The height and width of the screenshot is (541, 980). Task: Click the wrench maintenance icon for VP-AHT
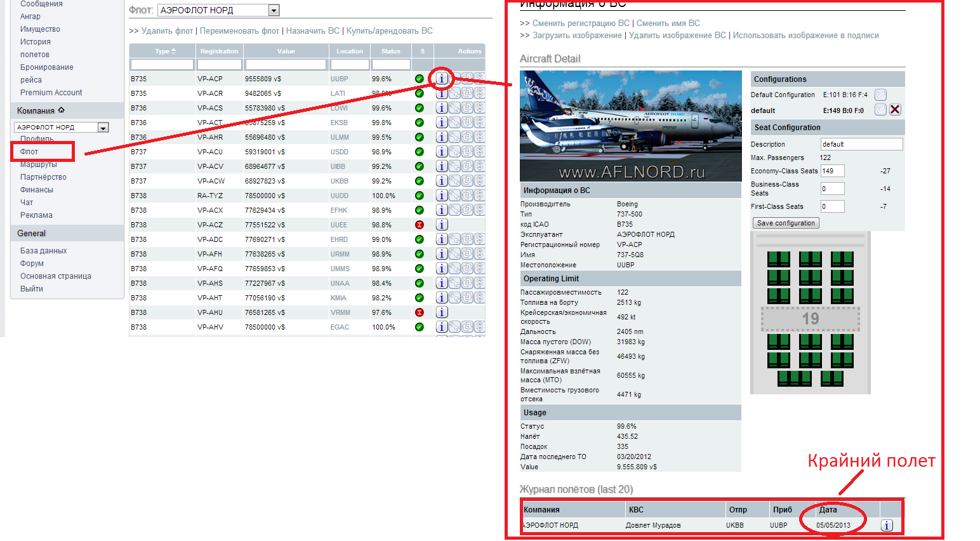[x=454, y=298]
